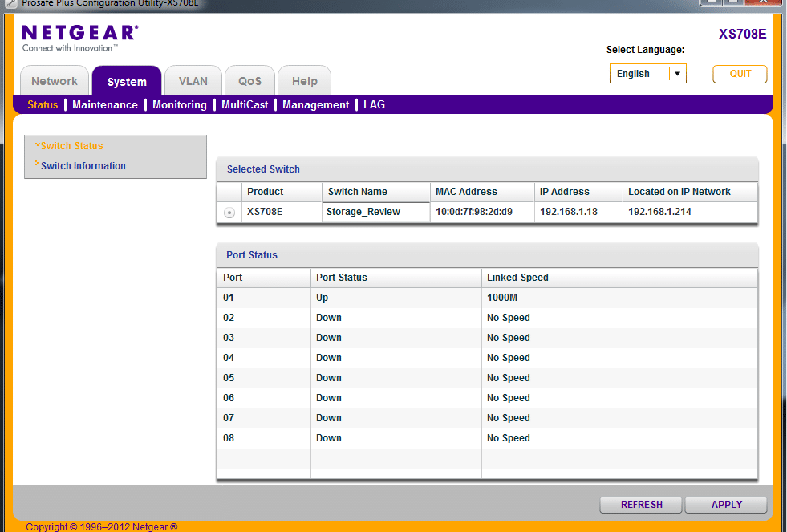Open the Monitoring submenu
The image size is (787, 532).
click(180, 104)
